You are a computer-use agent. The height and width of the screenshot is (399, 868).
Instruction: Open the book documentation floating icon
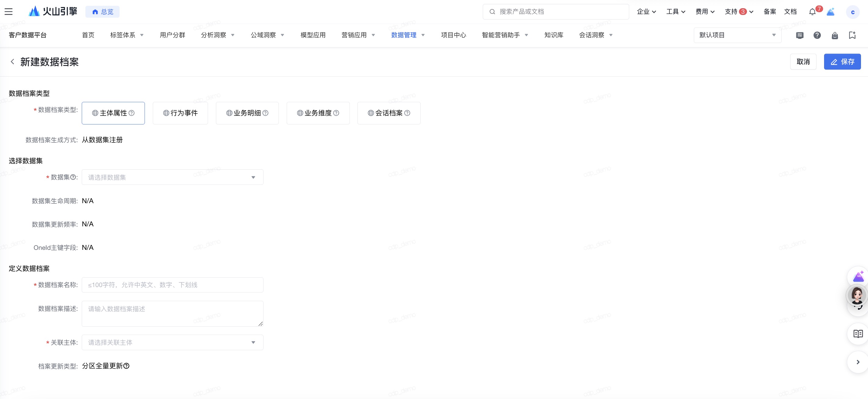tap(858, 334)
